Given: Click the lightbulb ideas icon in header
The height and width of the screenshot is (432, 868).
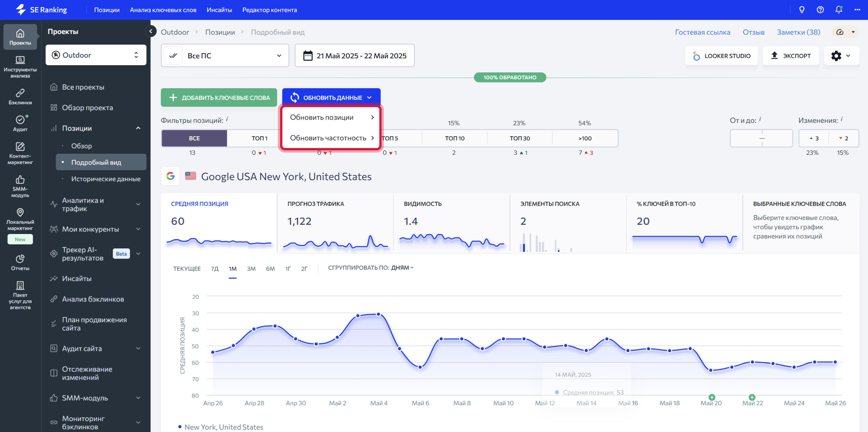Looking at the screenshot, I should (801, 10).
